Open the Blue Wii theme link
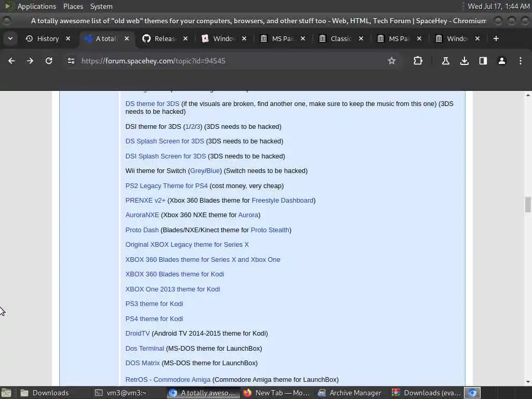The height and width of the screenshot is (399, 532). (x=213, y=170)
